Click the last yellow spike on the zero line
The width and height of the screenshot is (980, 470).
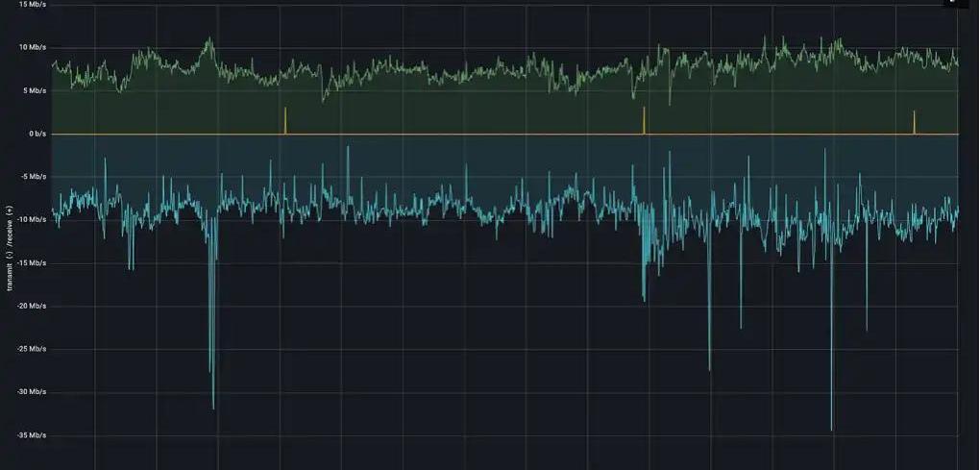coord(914,121)
